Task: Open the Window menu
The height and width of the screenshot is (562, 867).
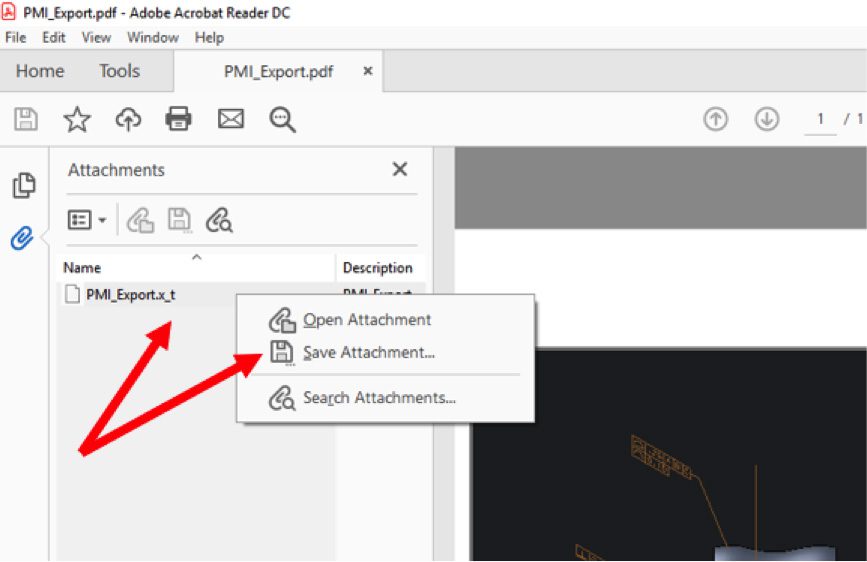Action: pyautogui.click(x=153, y=38)
